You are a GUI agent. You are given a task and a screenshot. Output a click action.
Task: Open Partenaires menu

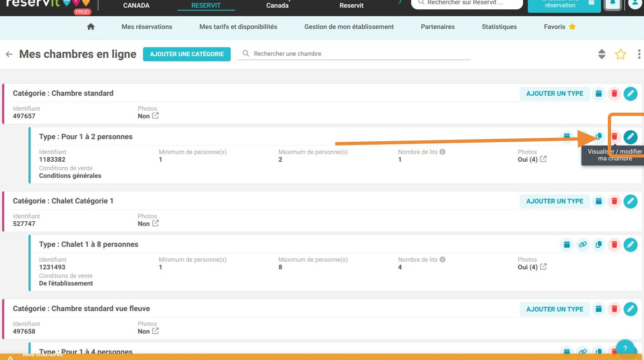(x=438, y=26)
